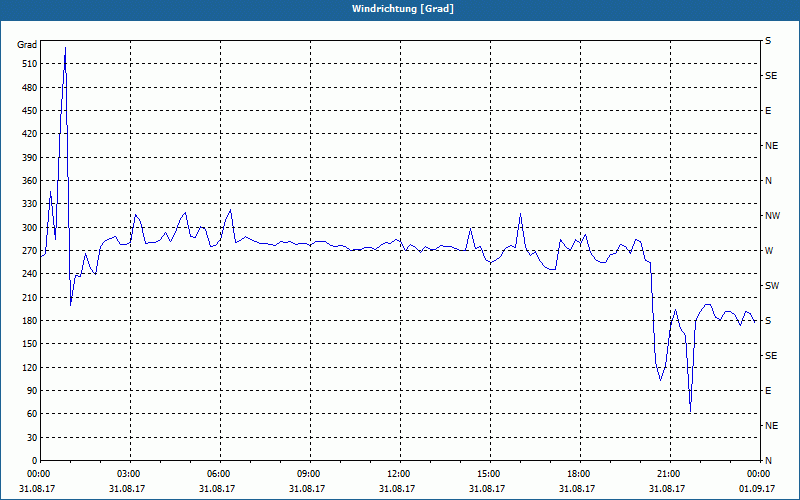Click the 150 y-axis label
The height and width of the screenshot is (500, 800).
pyautogui.click(x=30, y=343)
